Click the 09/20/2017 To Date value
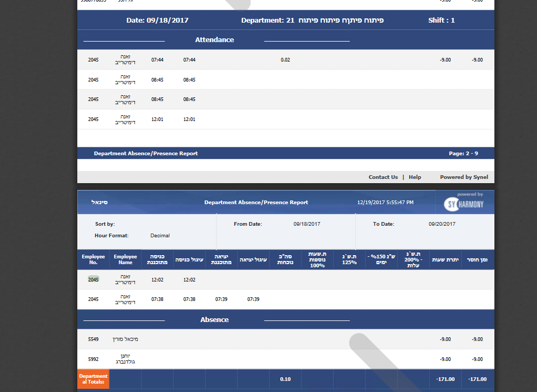 point(442,224)
